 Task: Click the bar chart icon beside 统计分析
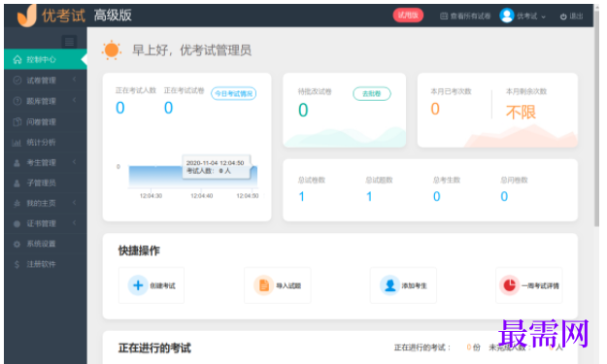pos(17,143)
